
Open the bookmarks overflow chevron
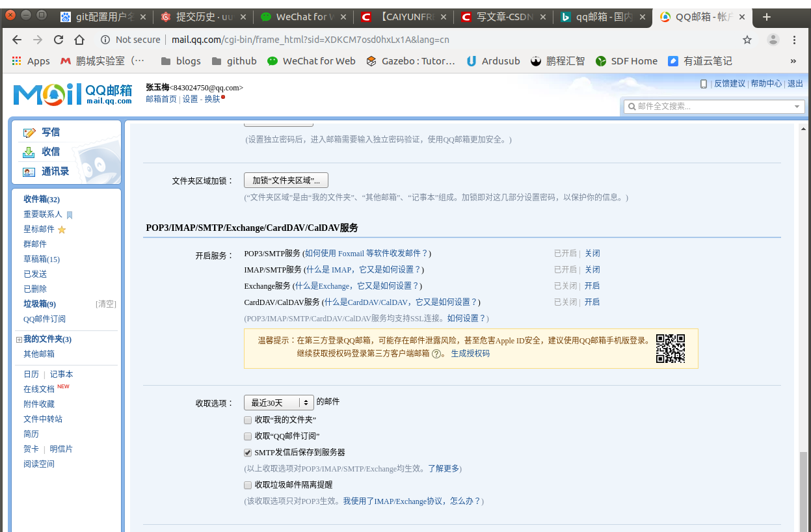click(x=793, y=60)
